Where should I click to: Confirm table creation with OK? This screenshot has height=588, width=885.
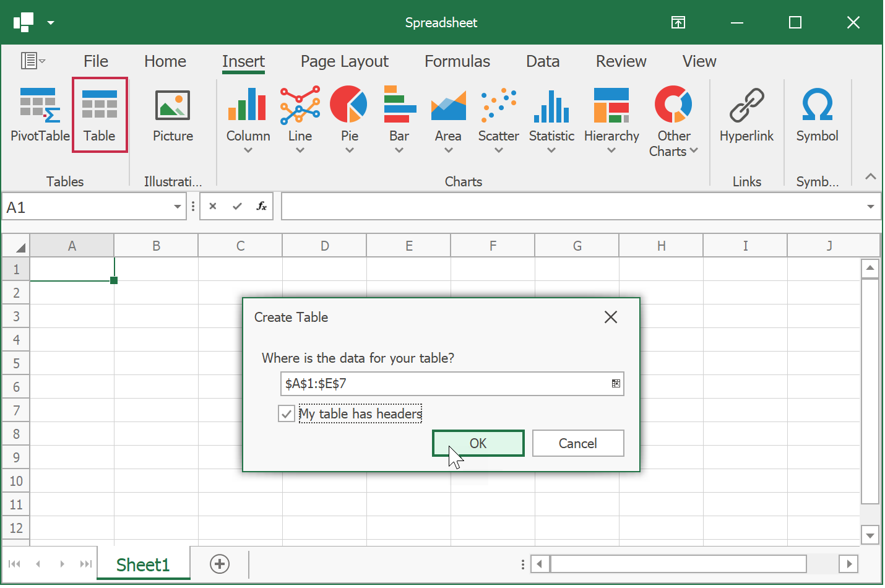[478, 443]
